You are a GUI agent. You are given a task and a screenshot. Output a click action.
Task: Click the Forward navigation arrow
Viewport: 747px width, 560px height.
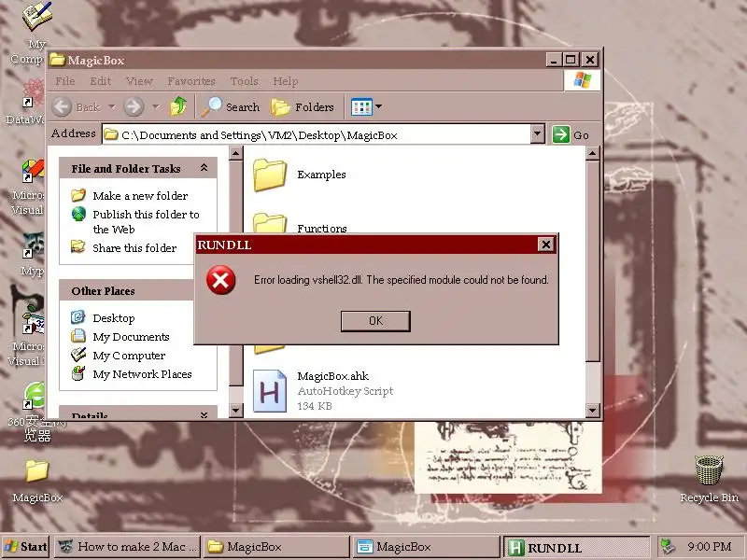[x=134, y=106]
